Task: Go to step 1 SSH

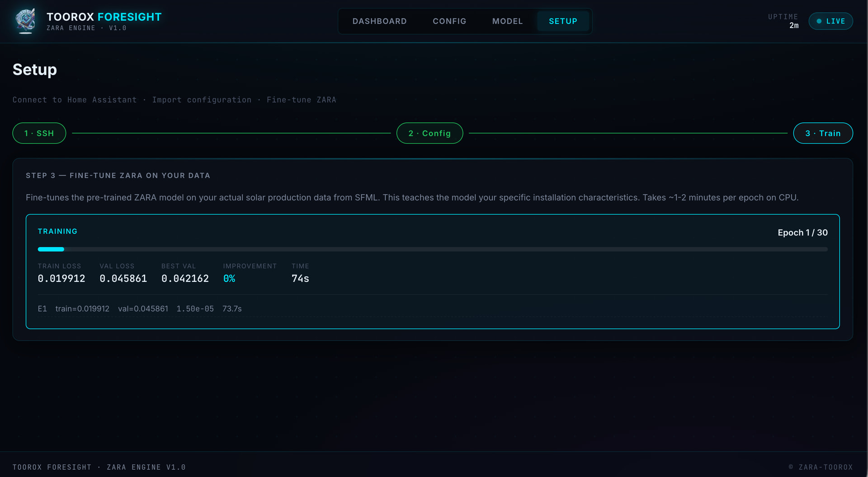Action: pyautogui.click(x=39, y=133)
